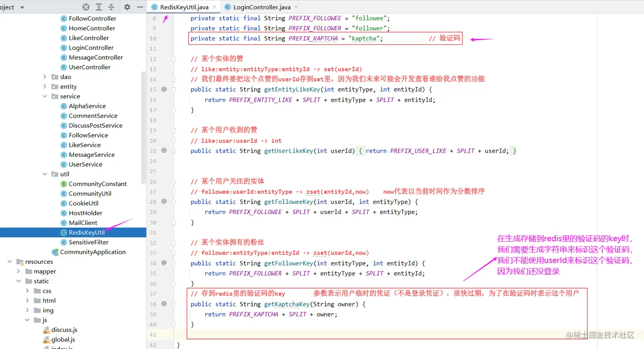Open discuss.js file
This screenshot has width=644, height=349.
pos(64,330)
